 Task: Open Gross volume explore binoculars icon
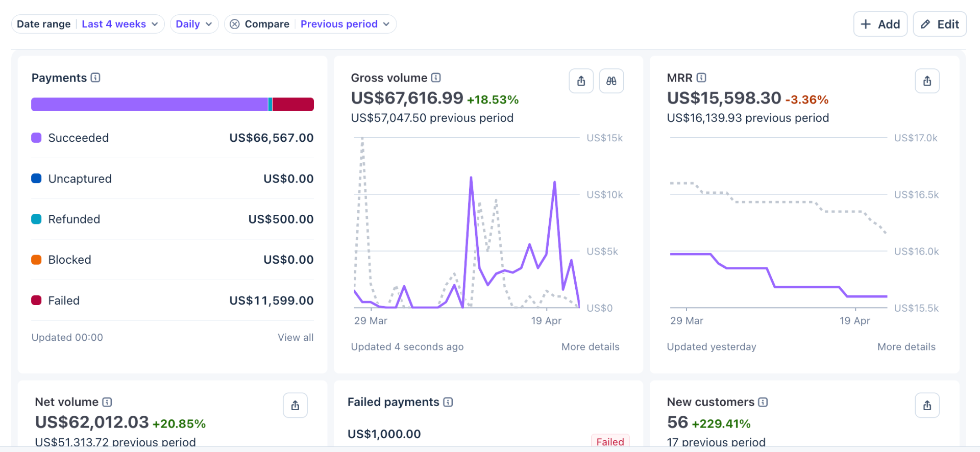coord(611,81)
